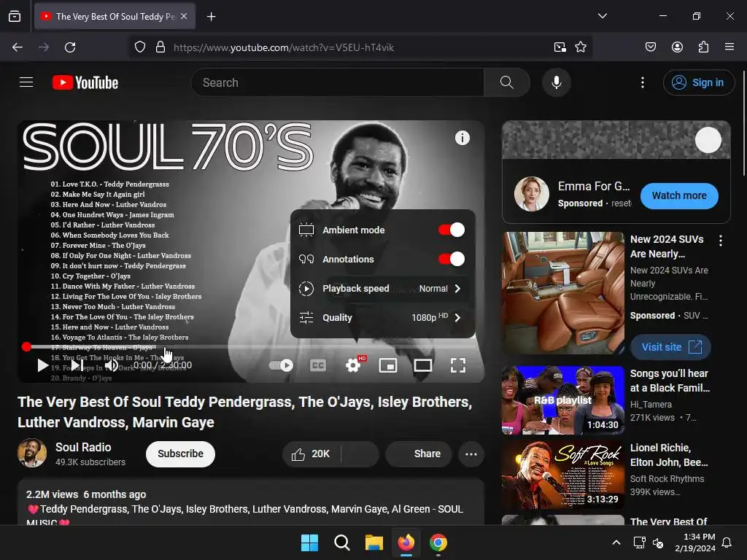Close the settings gear menu

(353, 365)
